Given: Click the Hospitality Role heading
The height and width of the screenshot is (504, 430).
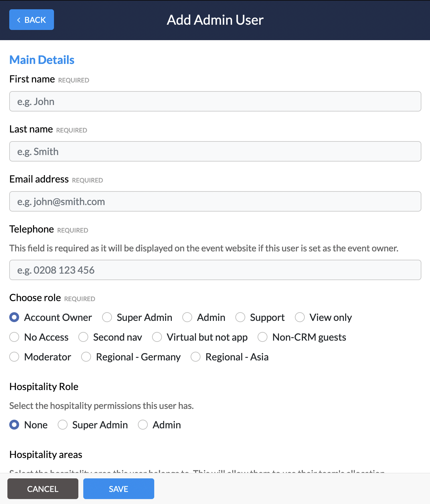Looking at the screenshot, I should point(44,387).
